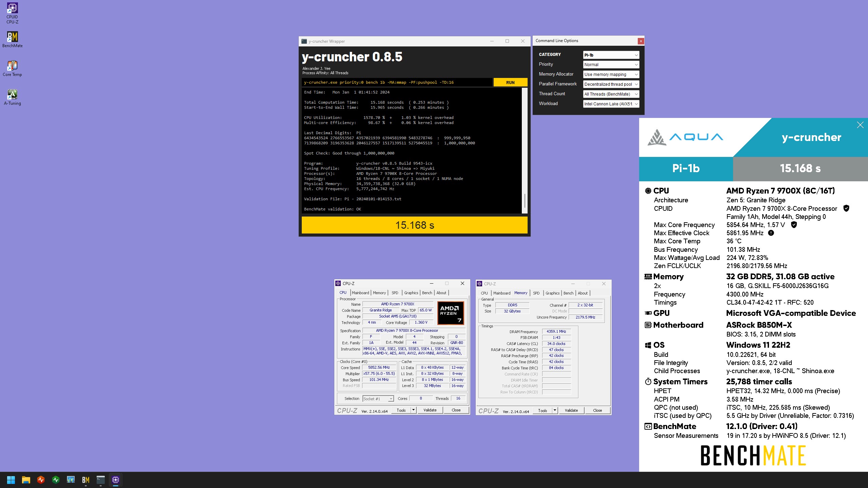Click the Memory module icon in BenchMate panel
This screenshot has height=488, width=868.
point(648,277)
